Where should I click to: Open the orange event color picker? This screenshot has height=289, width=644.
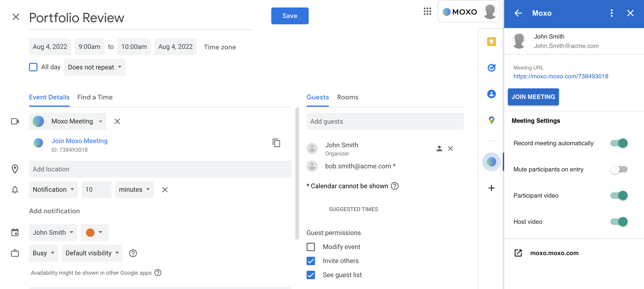pos(95,232)
